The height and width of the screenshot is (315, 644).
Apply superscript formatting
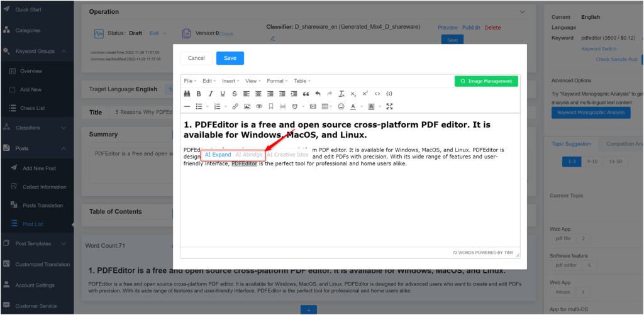[x=365, y=94]
